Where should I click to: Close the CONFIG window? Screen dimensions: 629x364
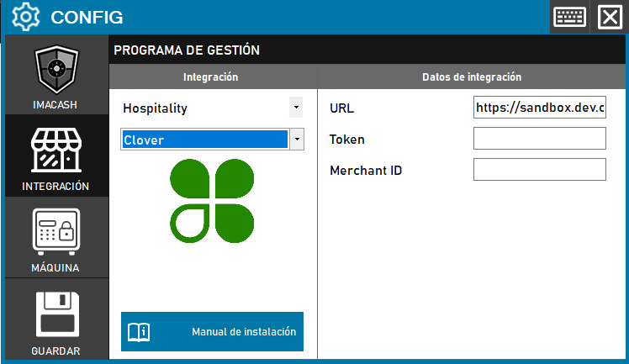610,17
